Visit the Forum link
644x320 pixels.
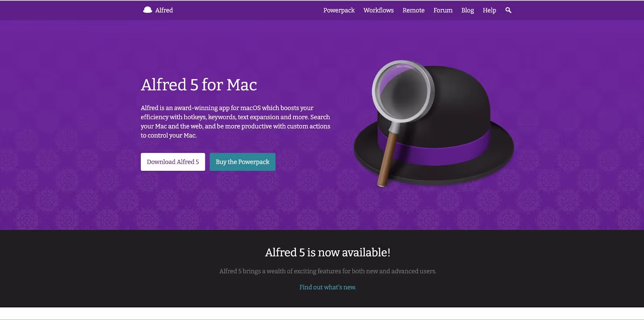(x=443, y=10)
